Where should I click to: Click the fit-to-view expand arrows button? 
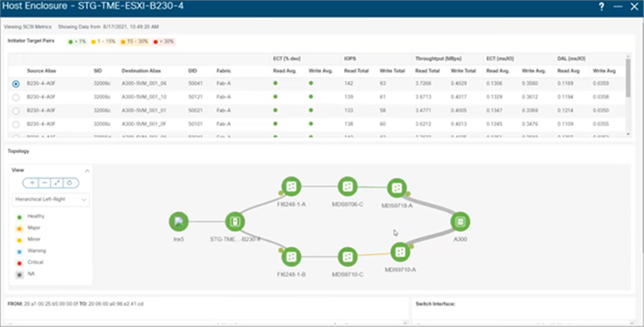tap(57, 183)
